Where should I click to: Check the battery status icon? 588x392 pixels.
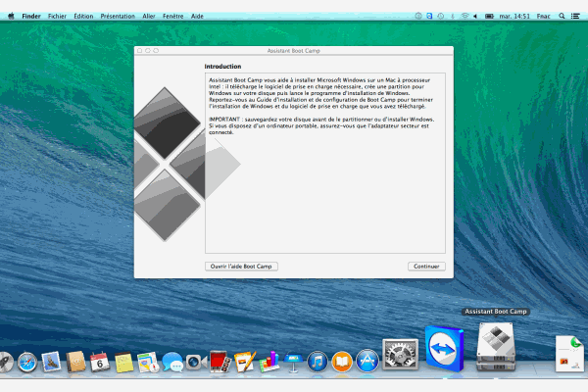489,16
